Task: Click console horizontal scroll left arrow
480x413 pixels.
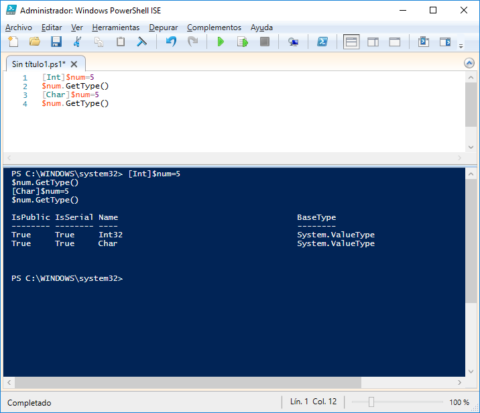Action: (x=9, y=382)
